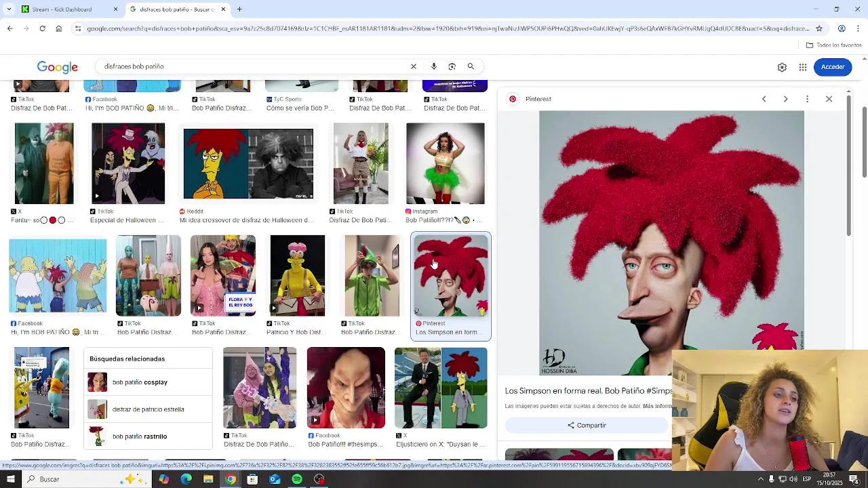Start voice search with the microphone icon
The width and height of the screenshot is (868, 488).
[434, 66]
